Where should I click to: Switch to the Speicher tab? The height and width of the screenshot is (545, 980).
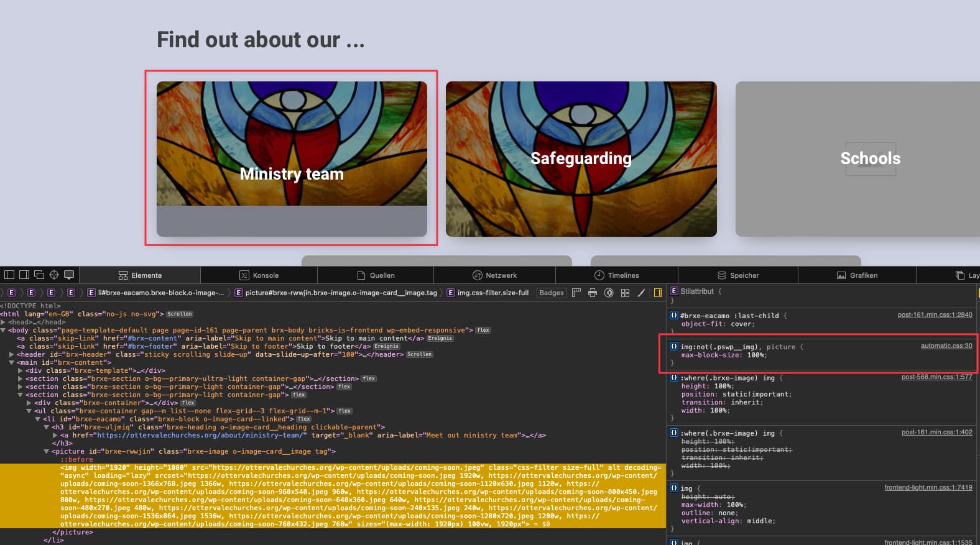click(738, 275)
